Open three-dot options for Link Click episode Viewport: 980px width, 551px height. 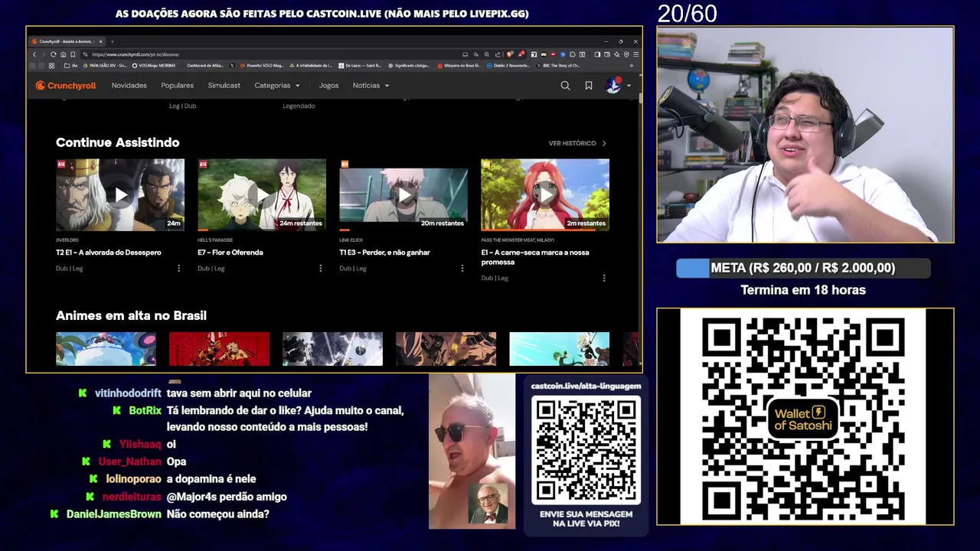pos(462,269)
